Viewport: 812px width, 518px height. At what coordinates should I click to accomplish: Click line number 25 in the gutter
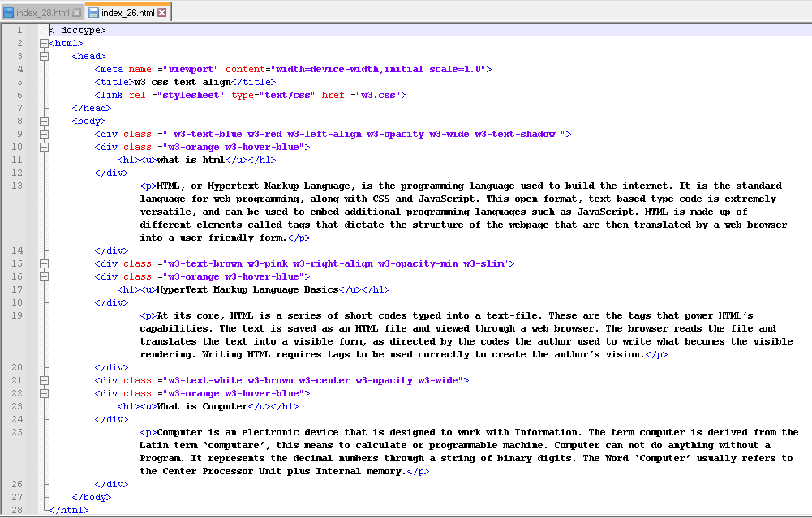click(18, 432)
